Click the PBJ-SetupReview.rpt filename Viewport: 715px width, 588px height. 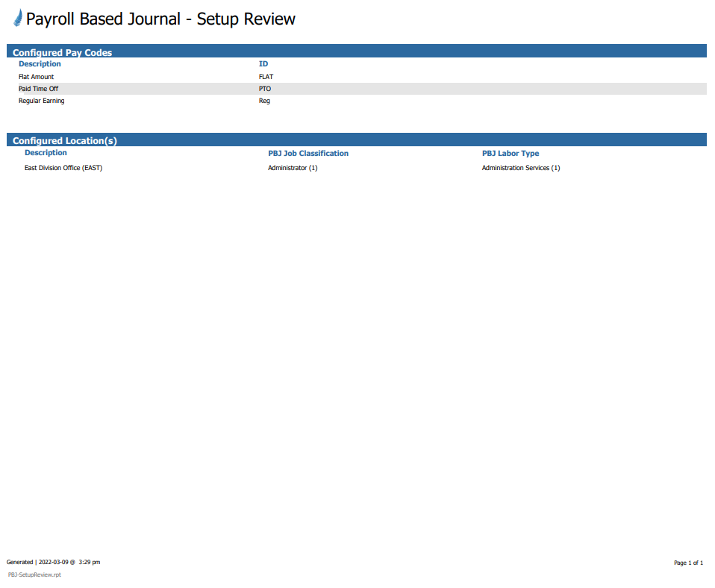(x=34, y=575)
